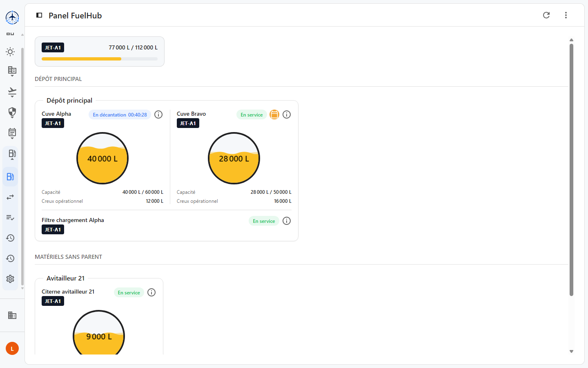Image resolution: width=588 pixels, height=368 pixels.
Task: Click the 12 000 L creux opérationnel value
Action: (155, 201)
